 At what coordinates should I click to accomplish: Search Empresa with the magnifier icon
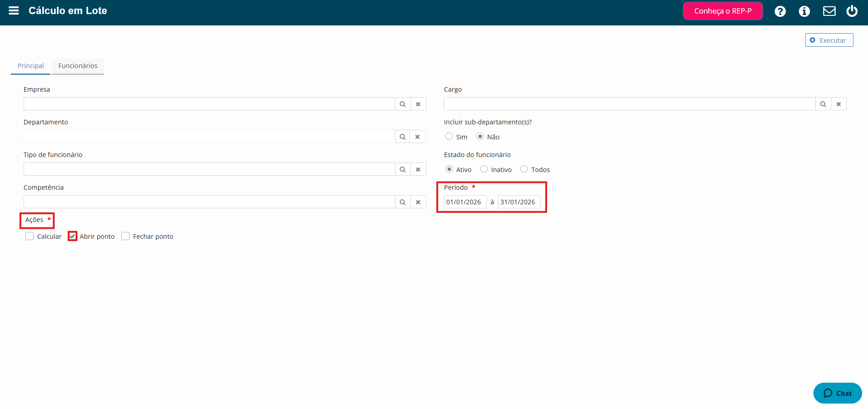(403, 104)
